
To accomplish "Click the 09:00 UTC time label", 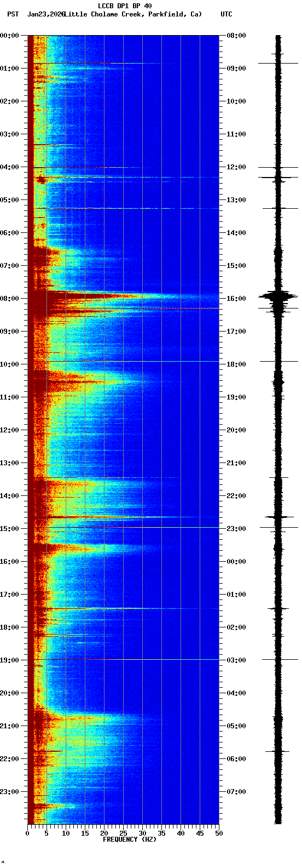I will pyautogui.click(x=236, y=68).
